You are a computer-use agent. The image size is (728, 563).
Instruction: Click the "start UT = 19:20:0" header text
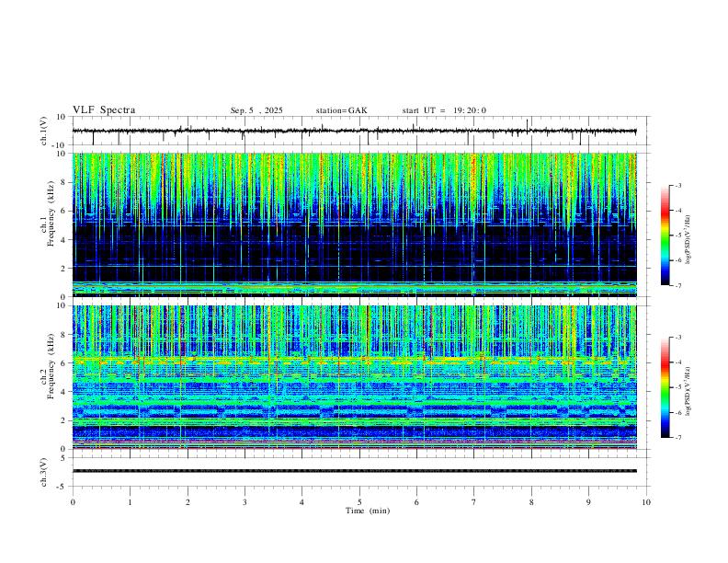pyautogui.click(x=444, y=110)
